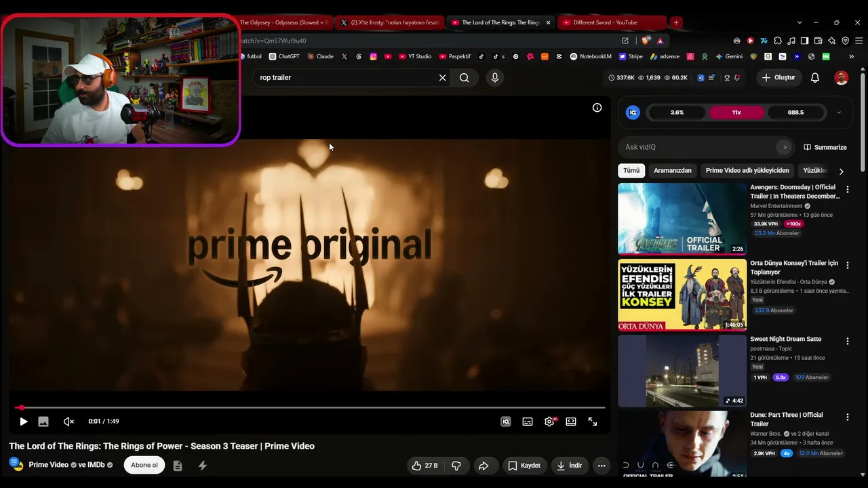Open the Gemini bookmark
The height and width of the screenshot is (488, 868).
729,56
